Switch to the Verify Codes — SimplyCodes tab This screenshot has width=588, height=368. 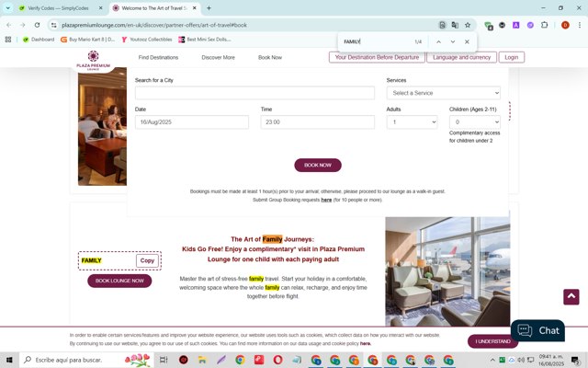click(x=58, y=8)
